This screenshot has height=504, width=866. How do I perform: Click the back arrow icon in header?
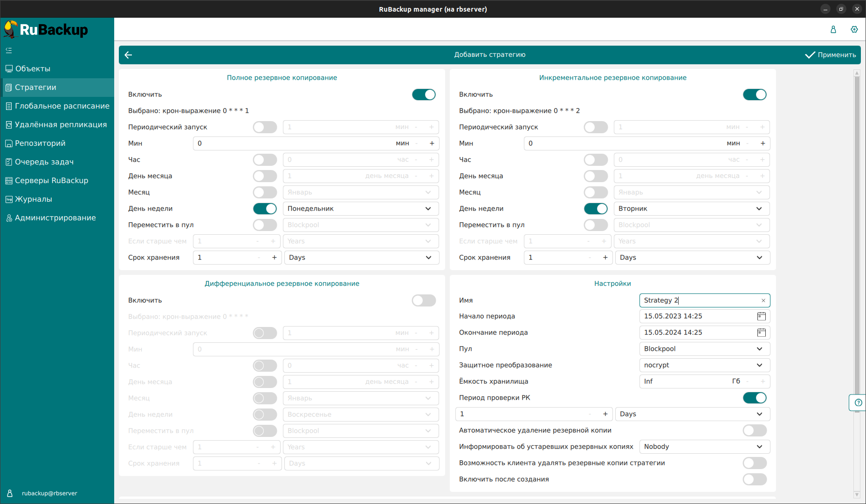click(129, 55)
